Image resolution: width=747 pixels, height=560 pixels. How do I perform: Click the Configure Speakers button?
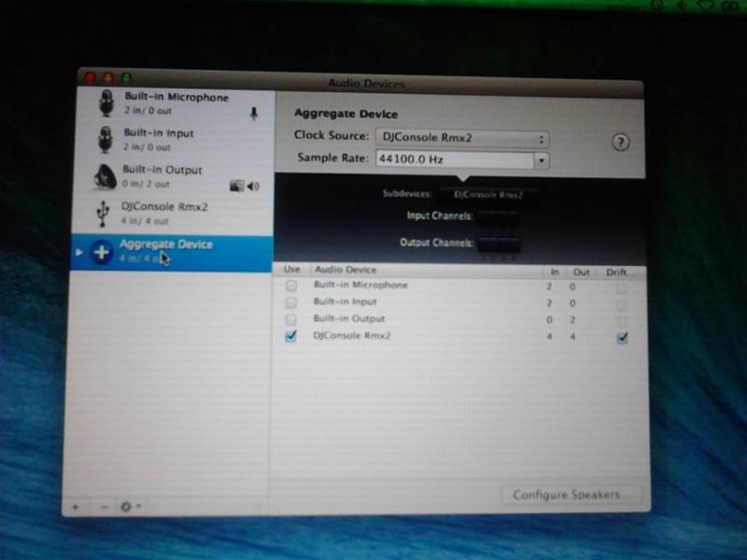pyautogui.click(x=571, y=496)
